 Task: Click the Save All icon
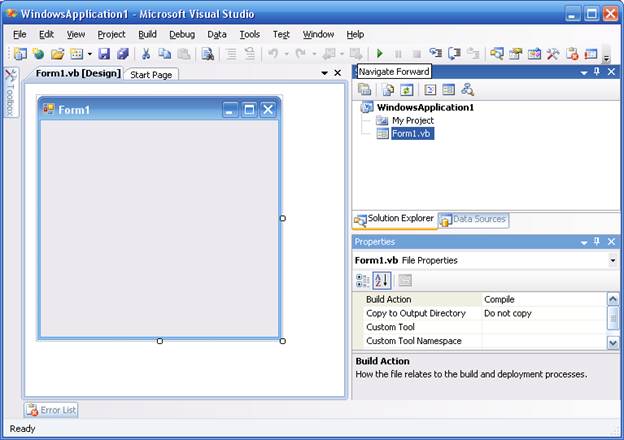[123, 53]
